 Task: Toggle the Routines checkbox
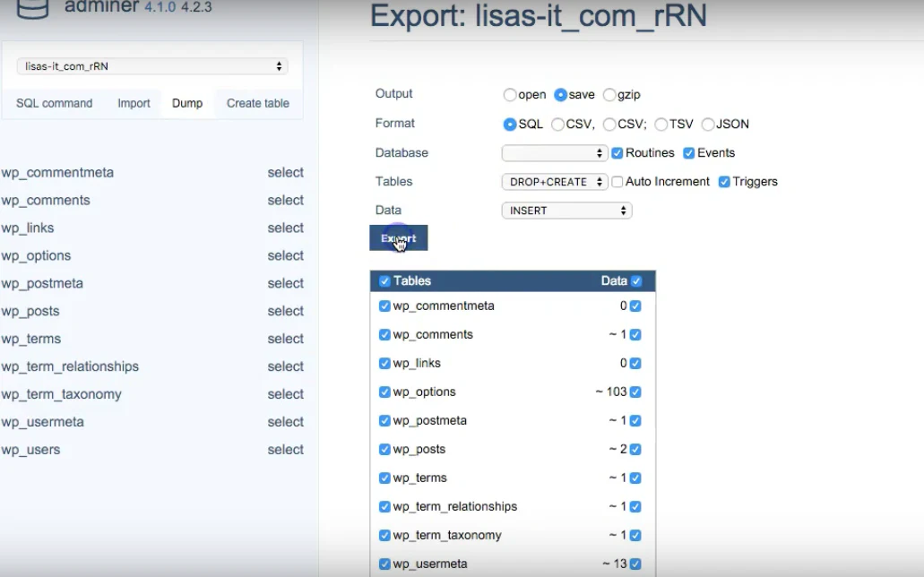tap(617, 152)
